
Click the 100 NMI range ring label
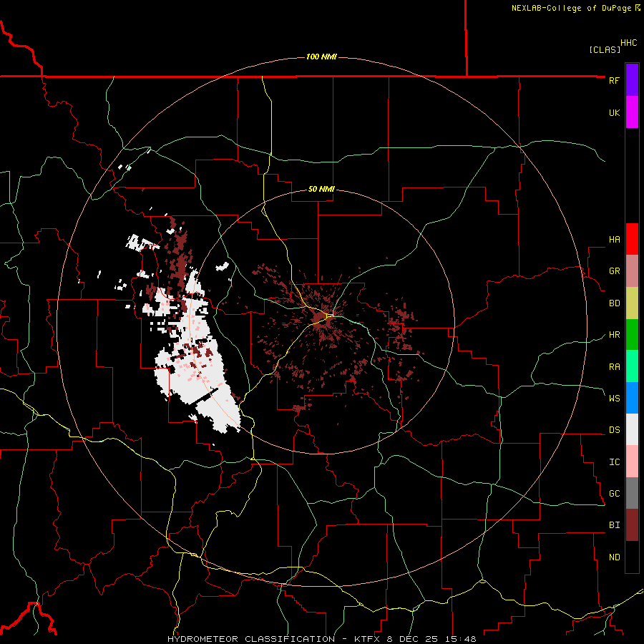coord(321,57)
